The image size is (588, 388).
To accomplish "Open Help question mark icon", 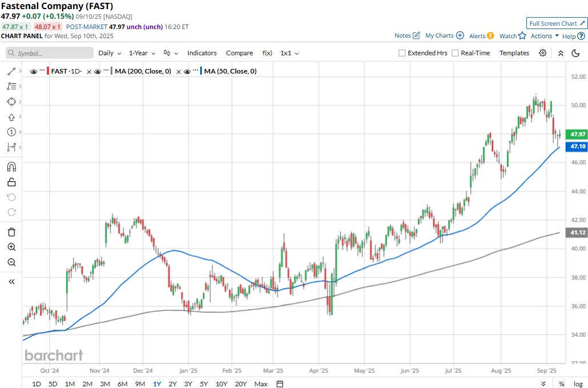I will point(581,36).
